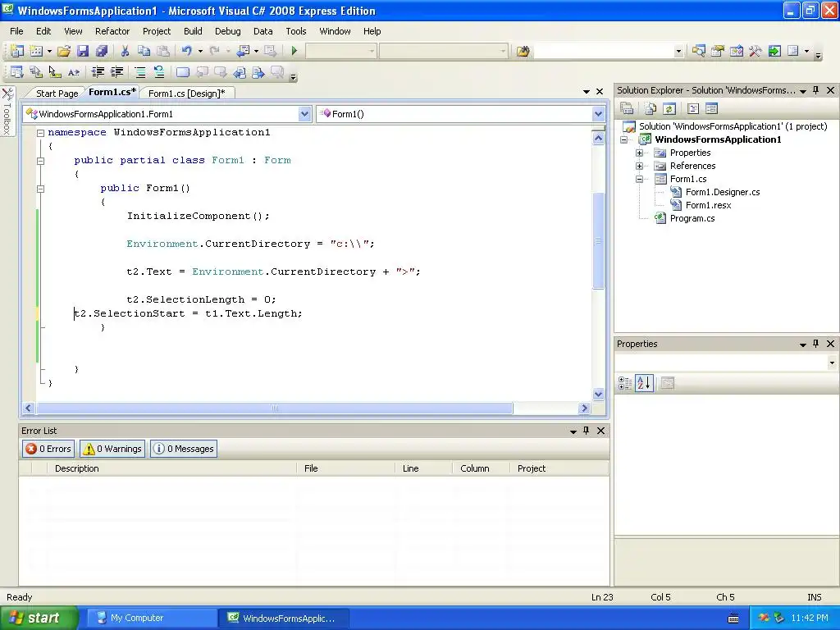This screenshot has height=630, width=840.
Task: Pin or auto-hide the Solution Explorer panel
Action: pos(816,90)
